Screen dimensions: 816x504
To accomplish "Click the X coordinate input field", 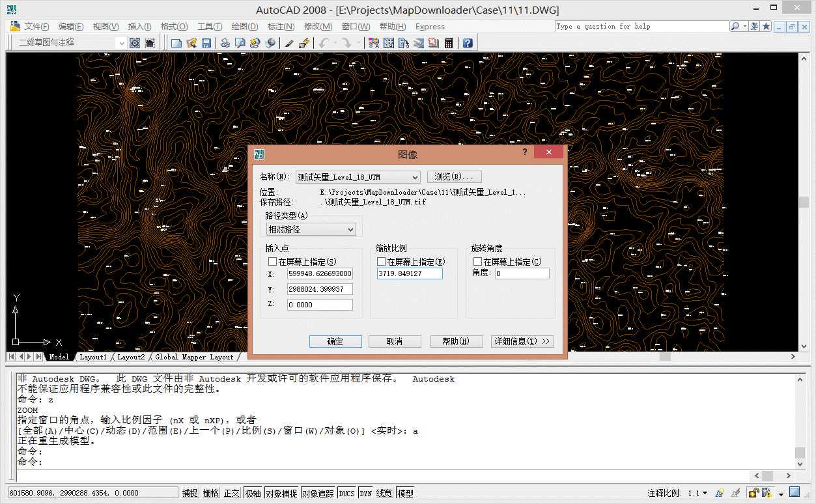I will click(319, 274).
